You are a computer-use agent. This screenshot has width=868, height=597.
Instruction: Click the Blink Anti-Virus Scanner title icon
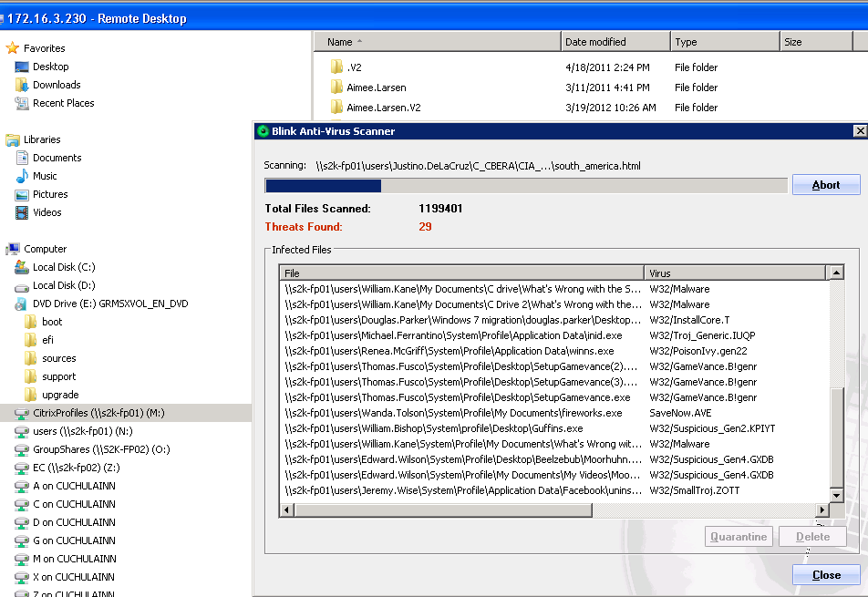263,131
